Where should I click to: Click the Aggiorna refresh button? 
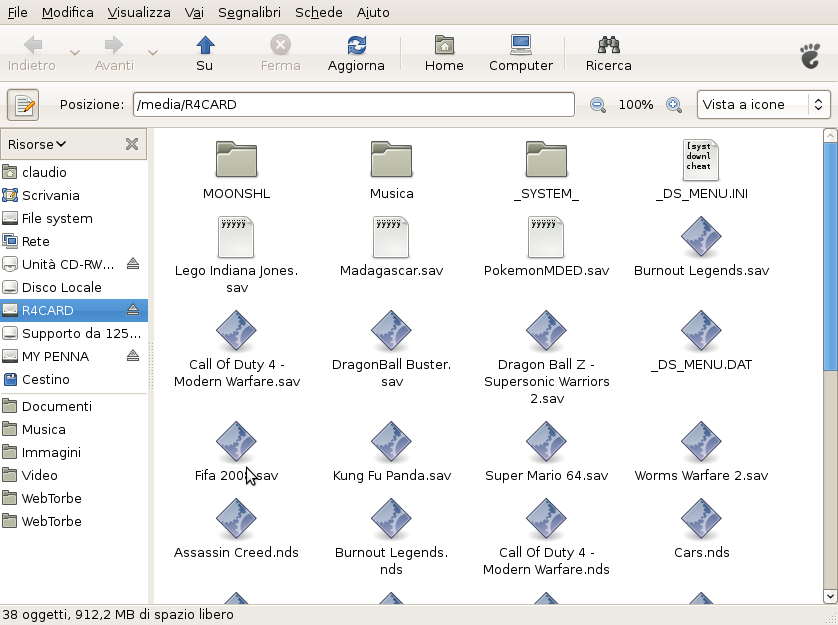click(356, 53)
